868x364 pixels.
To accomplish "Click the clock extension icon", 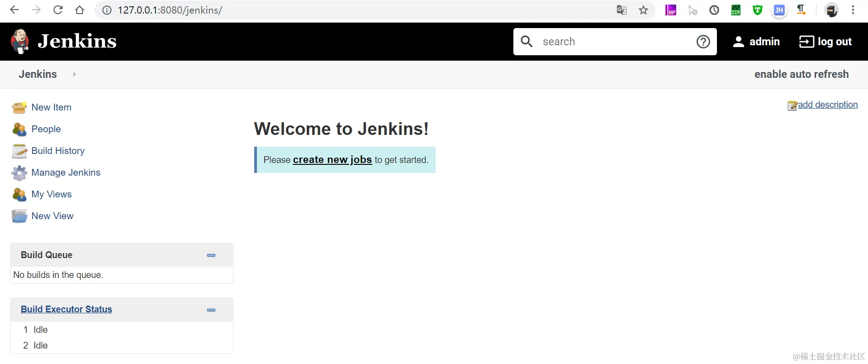I will coord(714,10).
